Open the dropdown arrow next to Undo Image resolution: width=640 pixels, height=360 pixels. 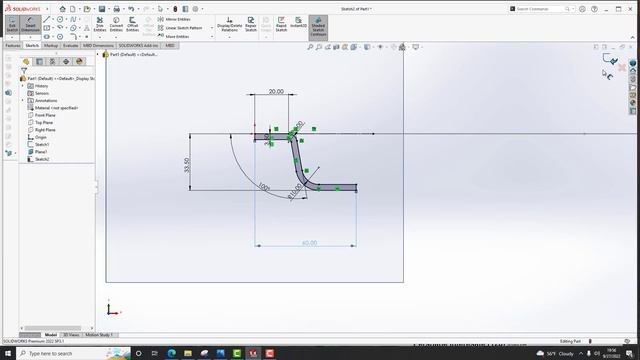[138, 9]
